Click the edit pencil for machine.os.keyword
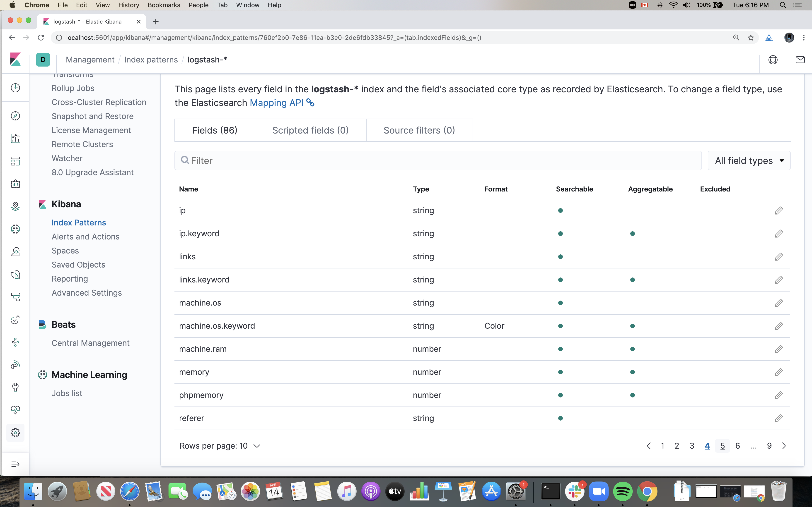812x507 pixels. 778,326
